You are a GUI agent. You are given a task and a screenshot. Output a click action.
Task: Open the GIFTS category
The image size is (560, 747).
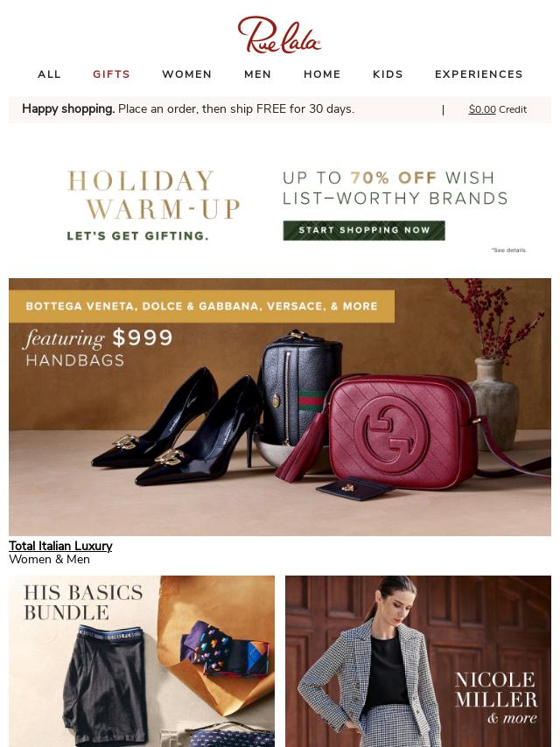click(x=111, y=74)
